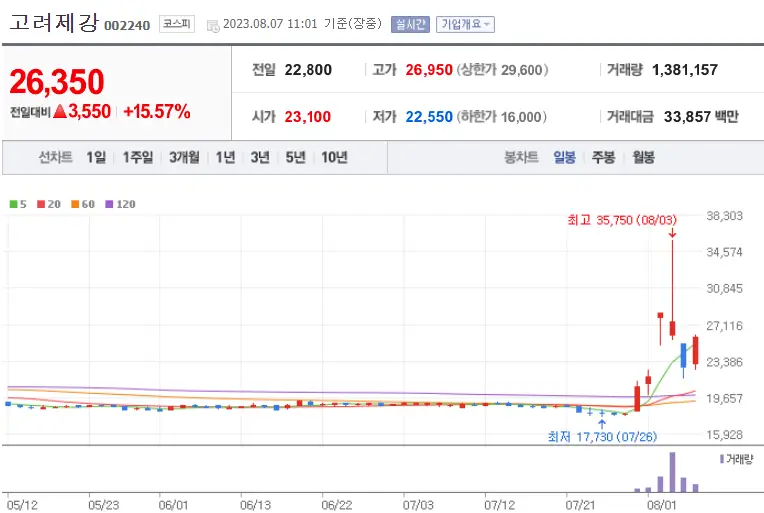Screen dimensions: 764x513
Task: Click the red 20-day moving average legend
Action: [x=49, y=204]
